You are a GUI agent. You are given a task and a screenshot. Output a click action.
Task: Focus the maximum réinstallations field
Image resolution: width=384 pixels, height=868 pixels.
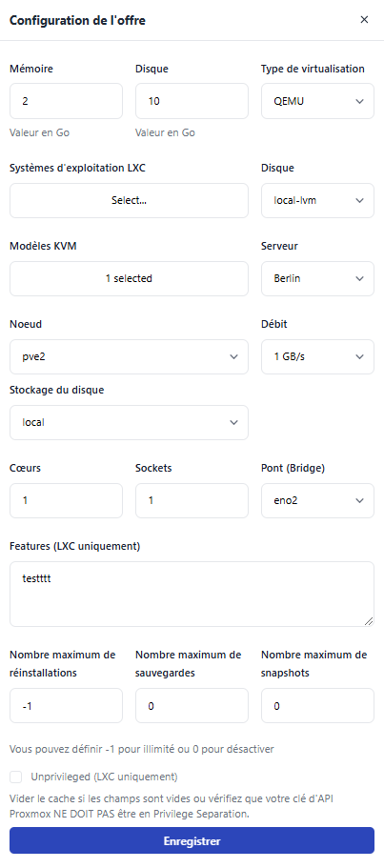tap(66, 706)
